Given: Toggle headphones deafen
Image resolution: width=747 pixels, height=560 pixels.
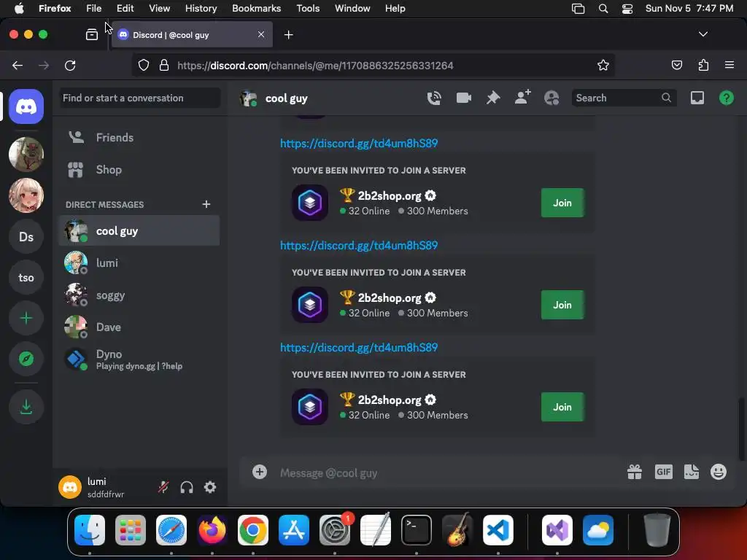Looking at the screenshot, I should pyautogui.click(x=187, y=487).
